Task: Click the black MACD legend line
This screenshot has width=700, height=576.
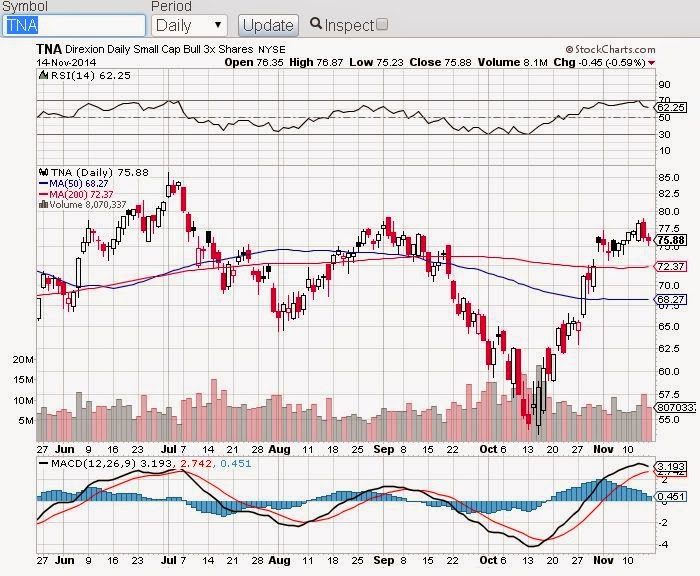Action: click(x=44, y=463)
